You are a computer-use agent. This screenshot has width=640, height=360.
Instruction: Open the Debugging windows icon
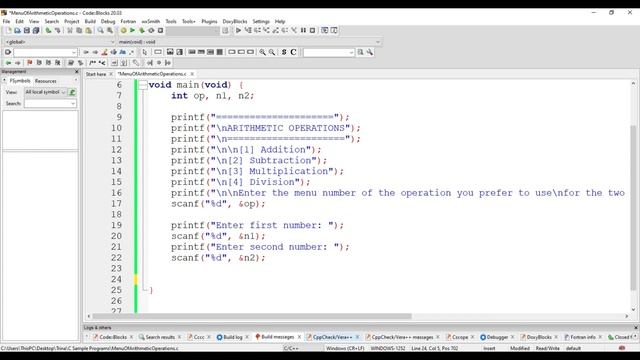click(324, 31)
